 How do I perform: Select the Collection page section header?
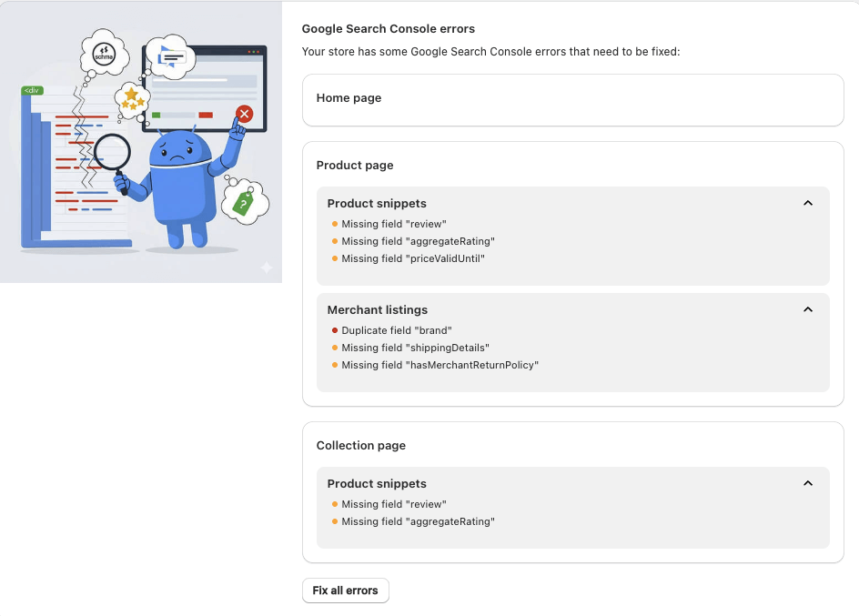[x=361, y=446]
